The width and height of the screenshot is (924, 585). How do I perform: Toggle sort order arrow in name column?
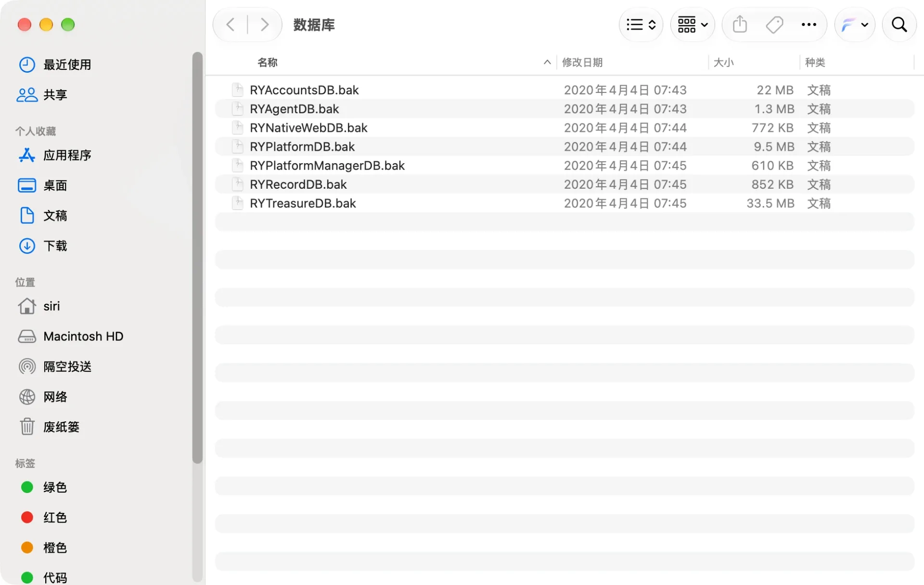point(547,62)
